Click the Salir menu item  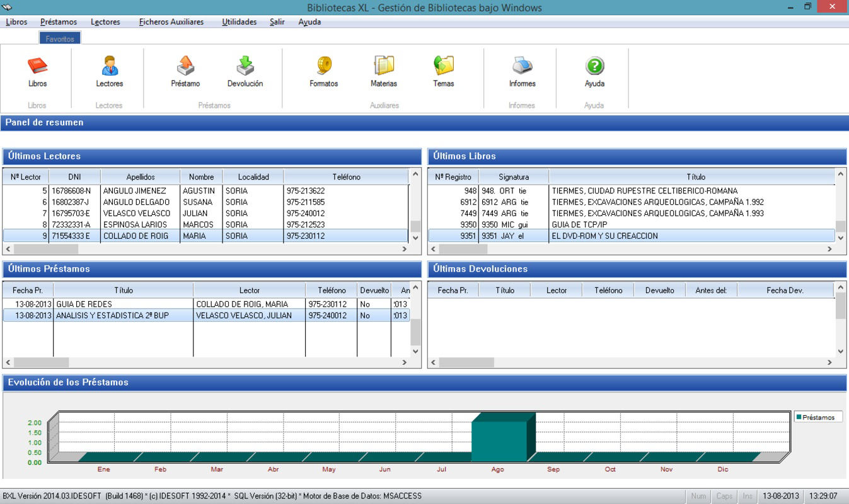click(x=277, y=22)
